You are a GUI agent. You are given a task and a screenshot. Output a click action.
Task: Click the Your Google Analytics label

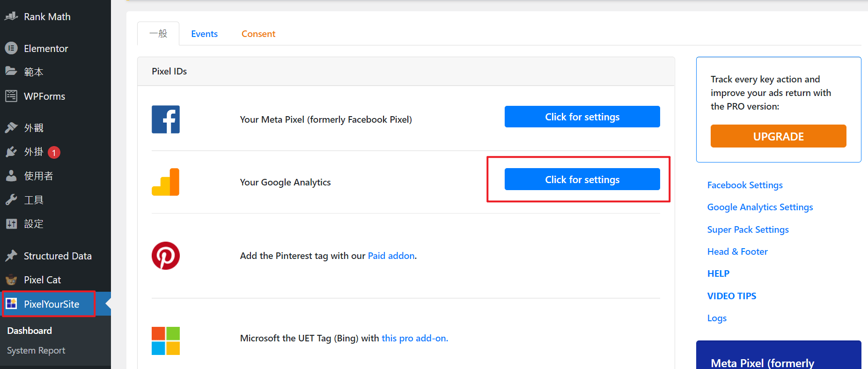(x=285, y=182)
